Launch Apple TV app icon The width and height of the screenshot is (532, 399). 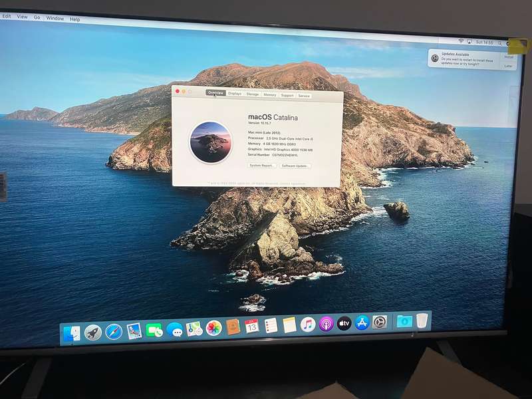click(x=344, y=323)
